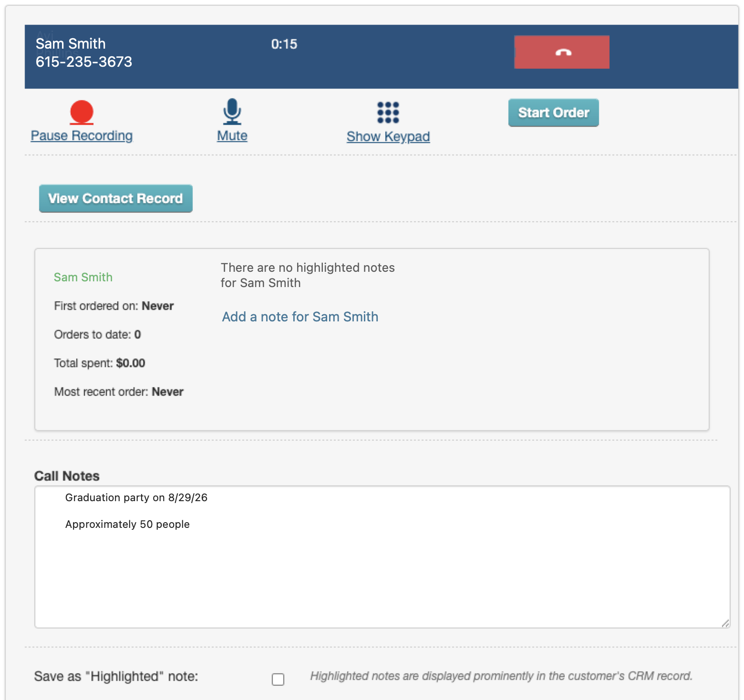The width and height of the screenshot is (744, 700).
Task: Select the call timer 0:15
Action: tap(284, 44)
